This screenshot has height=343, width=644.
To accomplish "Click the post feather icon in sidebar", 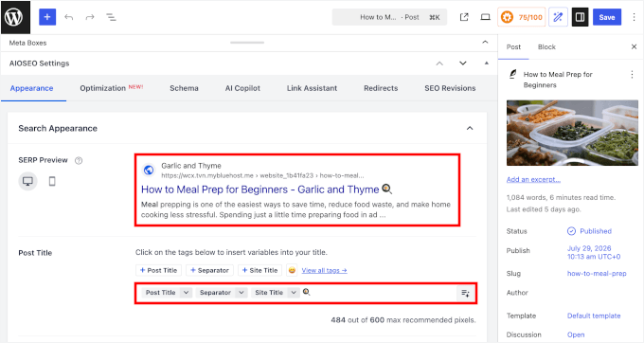I will [512, 74].
